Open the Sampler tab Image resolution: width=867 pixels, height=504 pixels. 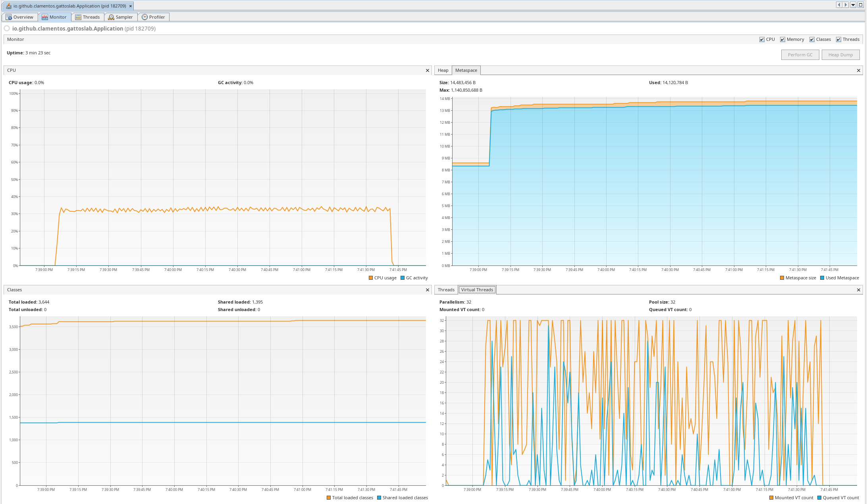pyautogui.click(x=121, y=17)
